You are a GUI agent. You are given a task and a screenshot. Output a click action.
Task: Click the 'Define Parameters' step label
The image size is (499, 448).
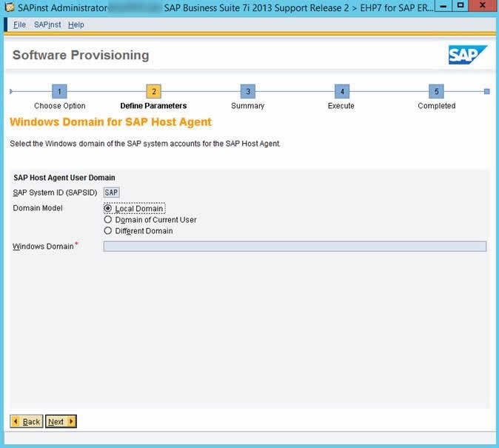153,106
